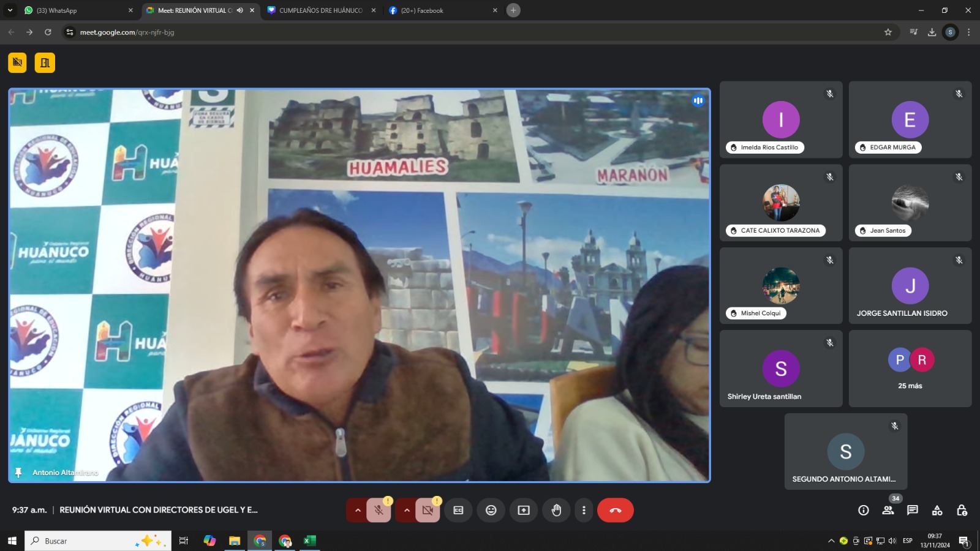980x551 pixels.
Task: Select Shirley Ureta santillan participant tile
Action: 781,369
